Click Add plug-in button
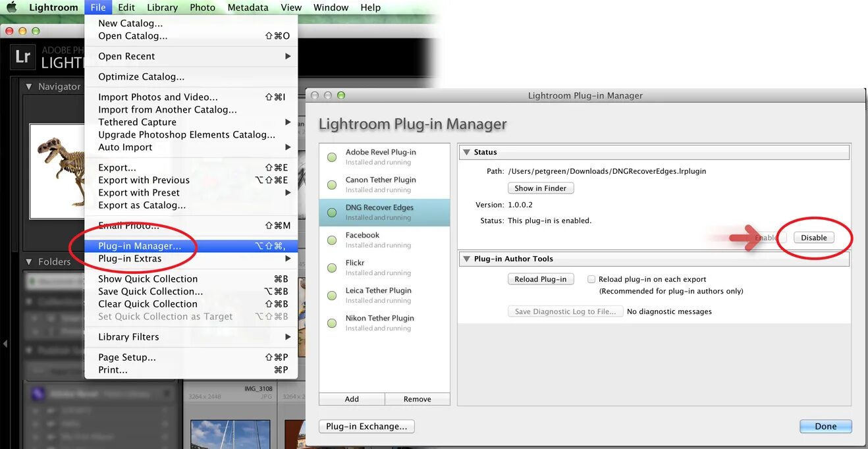 (352, 399)
